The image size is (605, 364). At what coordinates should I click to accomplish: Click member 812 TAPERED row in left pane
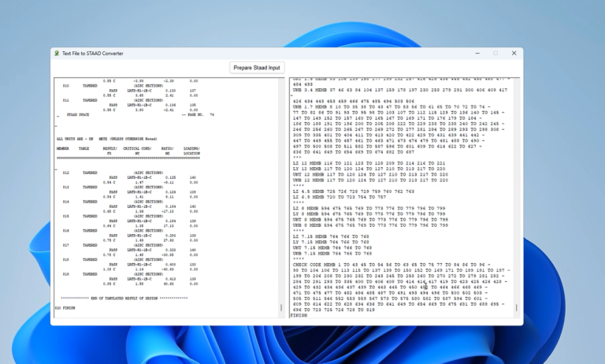(x=113, y=173)
